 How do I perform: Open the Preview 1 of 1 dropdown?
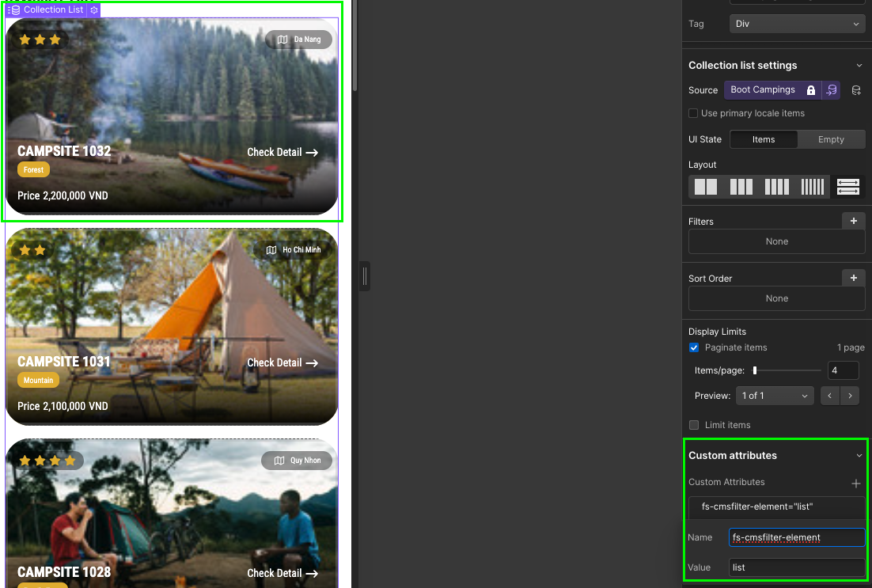[775, 396]
